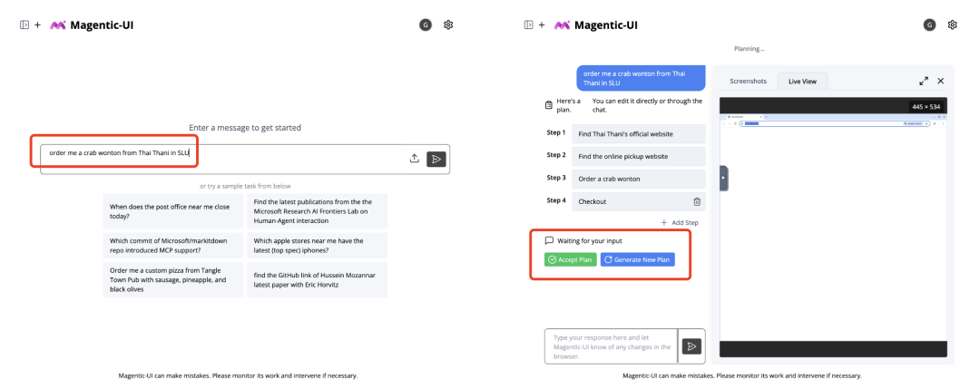Open the G user avatar in left screenshot

pyautogui.click(x=426, y=25)
